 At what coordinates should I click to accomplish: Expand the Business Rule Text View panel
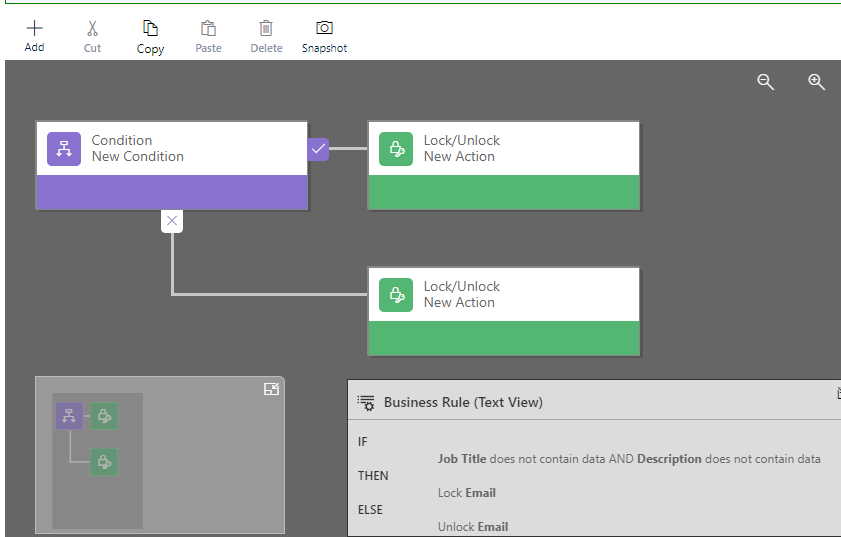(x=837, y=394)
